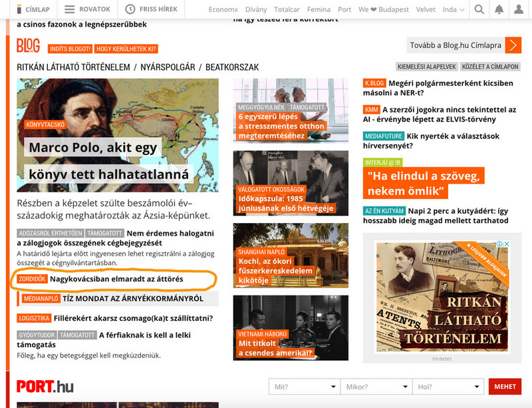The width and height of the screenshot is (532, 408).
Task: Open Port in top navigation
Action: (344, 9)
